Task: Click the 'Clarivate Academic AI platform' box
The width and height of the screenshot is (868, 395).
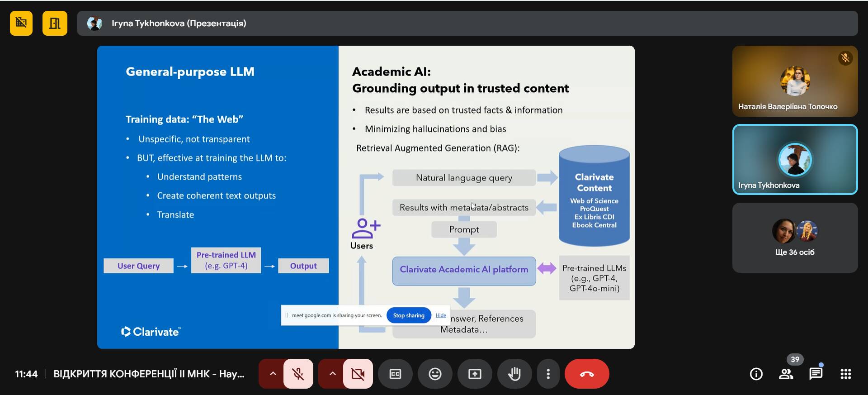Action: point(464,271)
